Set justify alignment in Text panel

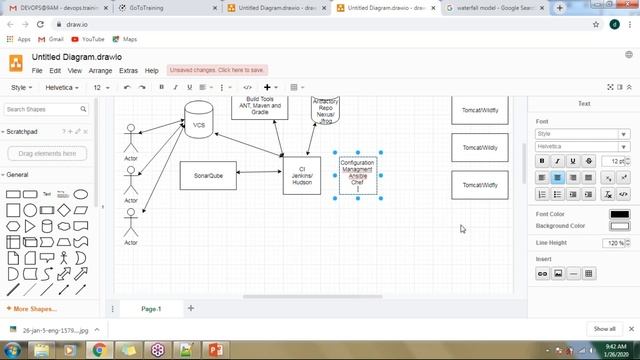pos(589,178)
